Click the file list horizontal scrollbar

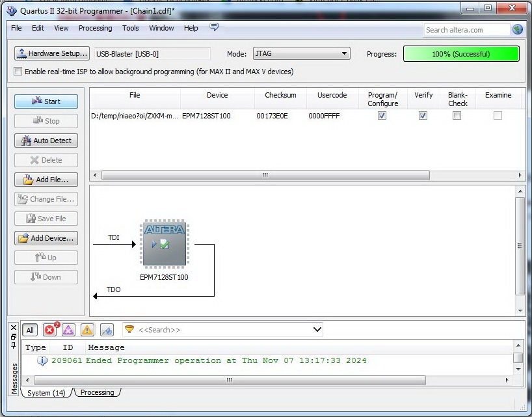265,175
